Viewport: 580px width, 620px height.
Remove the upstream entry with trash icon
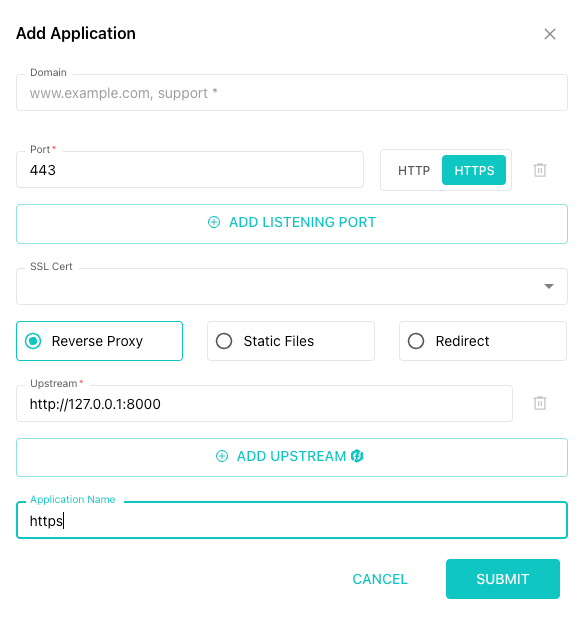[540, 403]
